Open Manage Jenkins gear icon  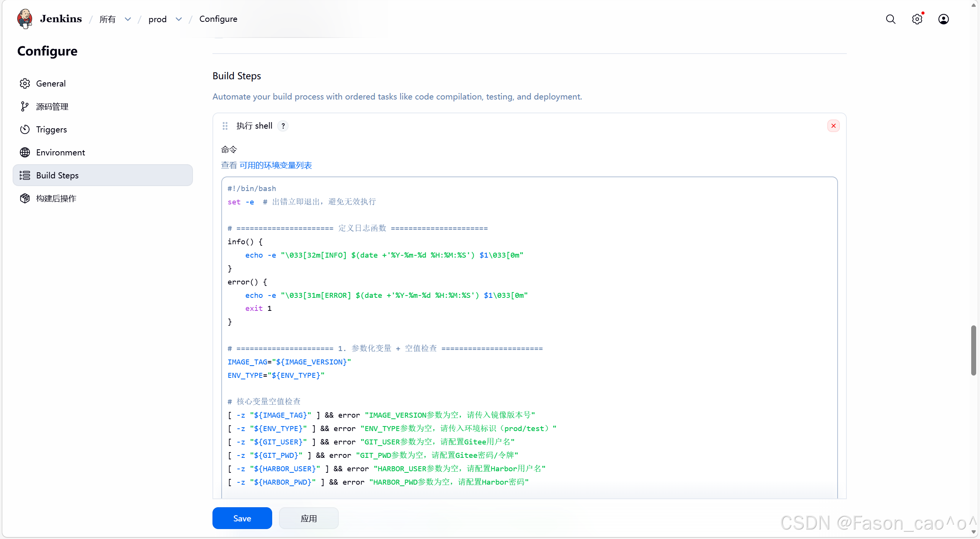pyautogui.click(x=917, y=19)
